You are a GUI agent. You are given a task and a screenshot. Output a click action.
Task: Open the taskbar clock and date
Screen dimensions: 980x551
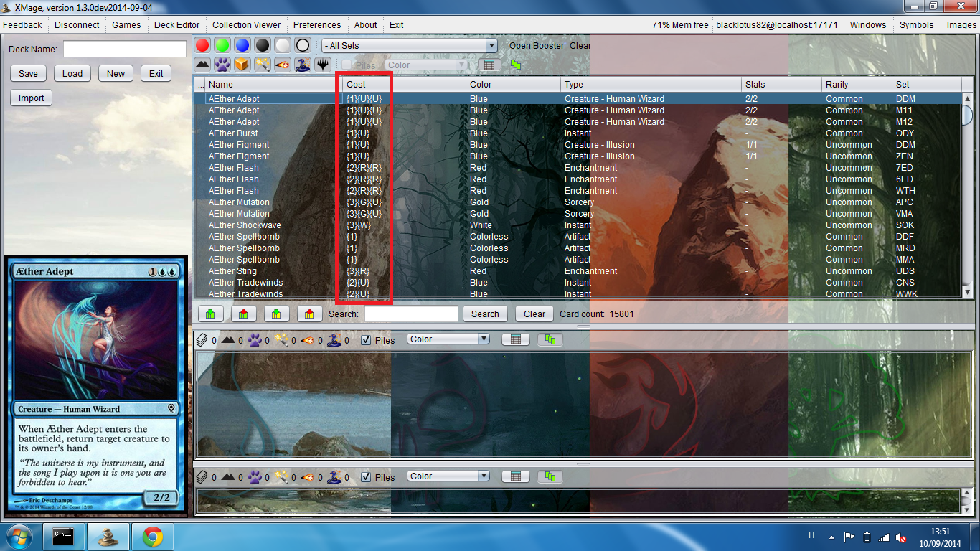point(940,537)
